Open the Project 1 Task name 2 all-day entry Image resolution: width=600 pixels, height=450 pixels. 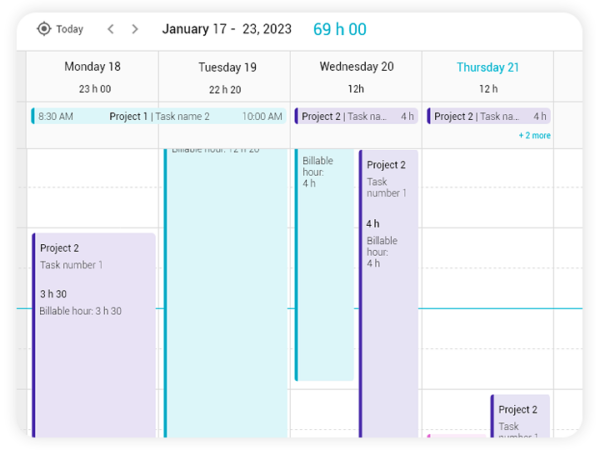click(x=158, y=116)
